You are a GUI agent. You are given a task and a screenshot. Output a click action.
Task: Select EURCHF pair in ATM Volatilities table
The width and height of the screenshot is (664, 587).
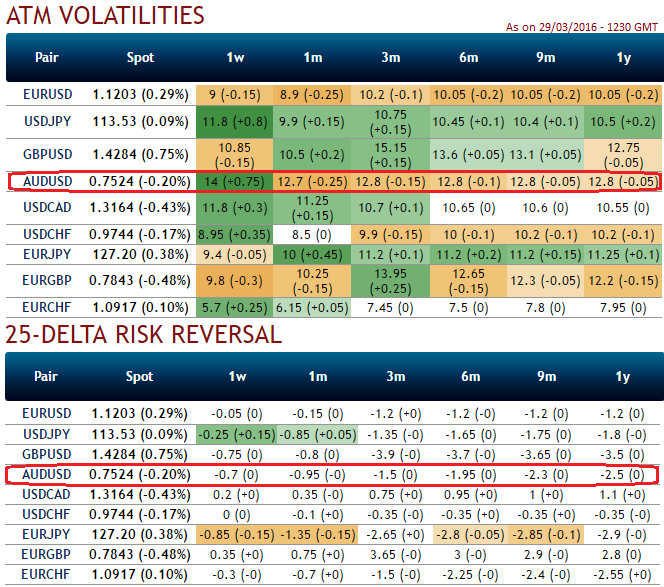click(x=47, y=307)
